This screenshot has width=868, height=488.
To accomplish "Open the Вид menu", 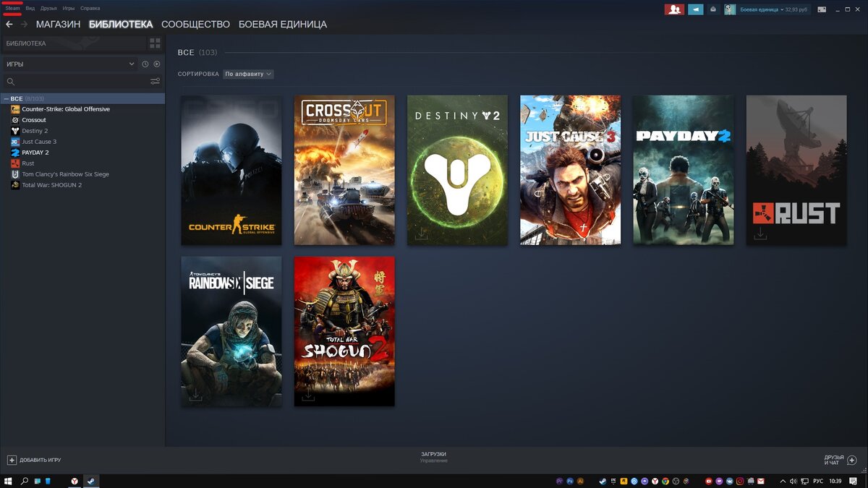I will (x=30, y=8).
